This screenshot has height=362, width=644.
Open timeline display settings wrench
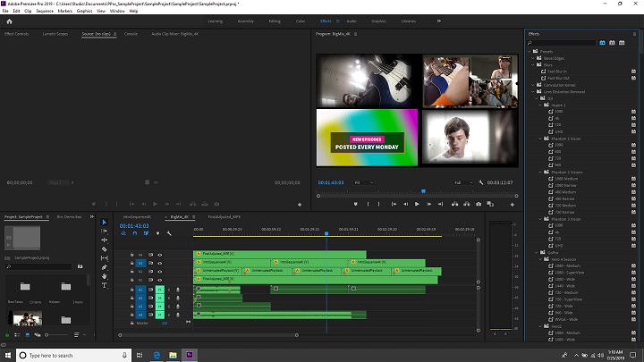coord(169,233)
